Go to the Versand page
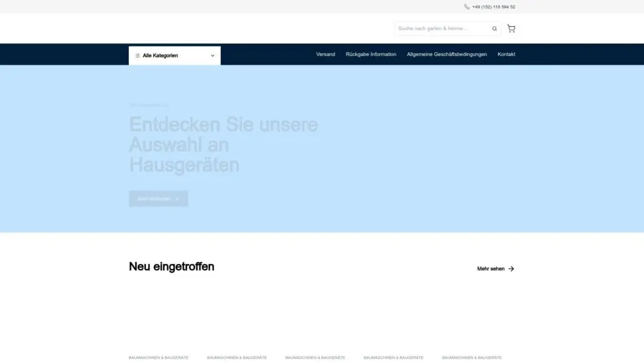Viewport: 644px width, 362px height. click(x=325, y=54)
